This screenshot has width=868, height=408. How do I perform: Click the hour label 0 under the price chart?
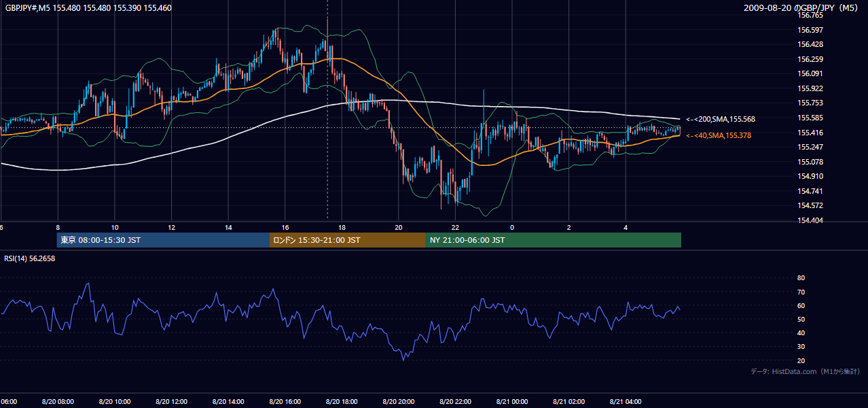[x=512, y=228]
